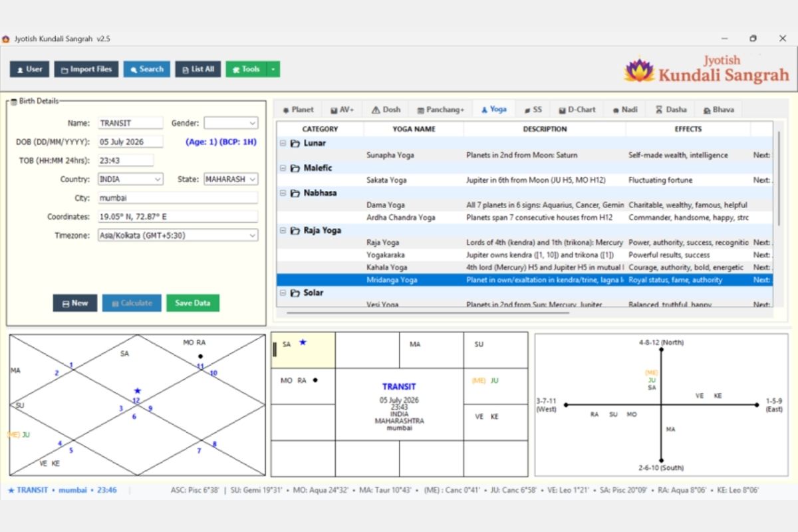Click the black dot beside MO RA in the grid chart
Screen dimensions: 798x532
(x=315, y=380)
